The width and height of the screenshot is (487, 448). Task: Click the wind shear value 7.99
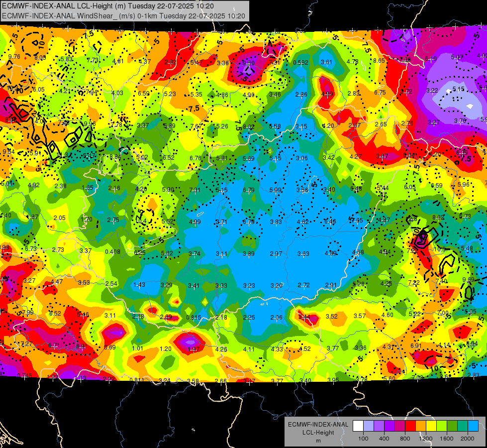tap(28, 312)
